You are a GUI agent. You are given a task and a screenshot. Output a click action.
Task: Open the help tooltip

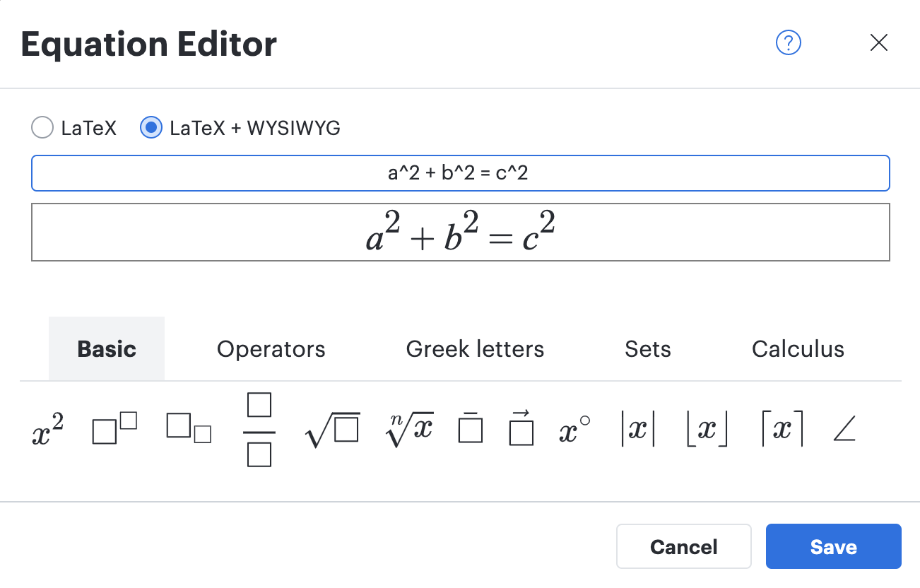(788, 42)
